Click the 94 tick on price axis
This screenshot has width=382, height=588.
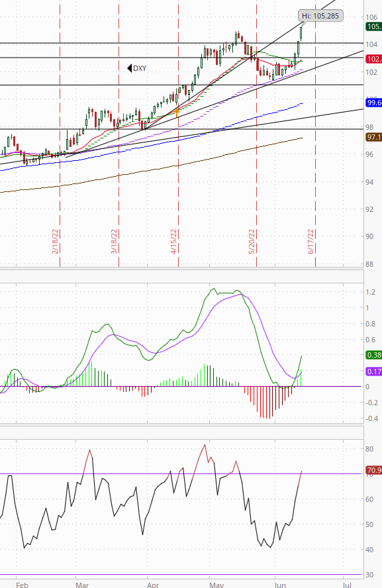(x=369, y=182)
